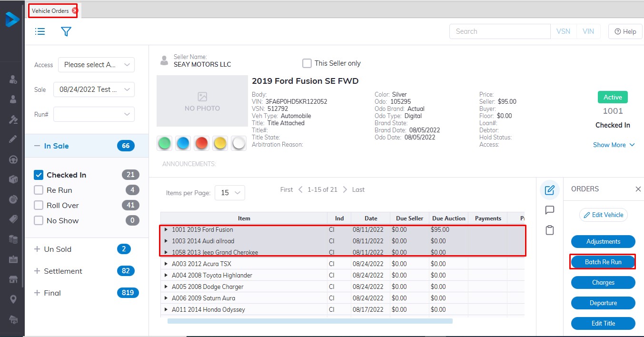Enable the Re Run checkbox
The height and width of the screenshot is (337, 644).
point(39,190)
